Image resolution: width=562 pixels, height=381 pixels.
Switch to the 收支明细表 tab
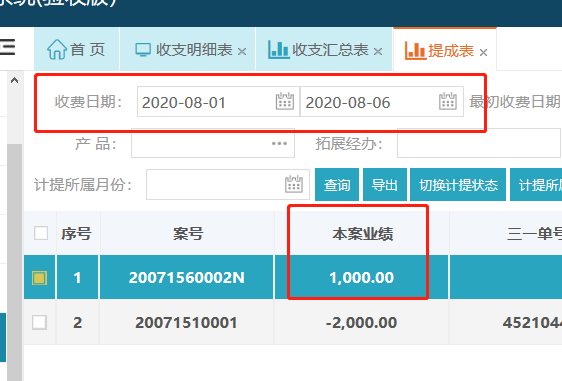coord(187,49)
